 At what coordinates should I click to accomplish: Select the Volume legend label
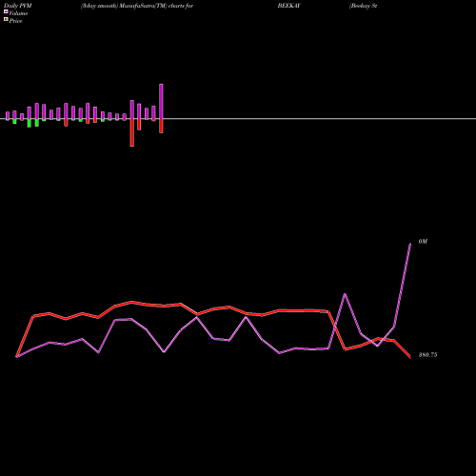[x=18, y=13]
